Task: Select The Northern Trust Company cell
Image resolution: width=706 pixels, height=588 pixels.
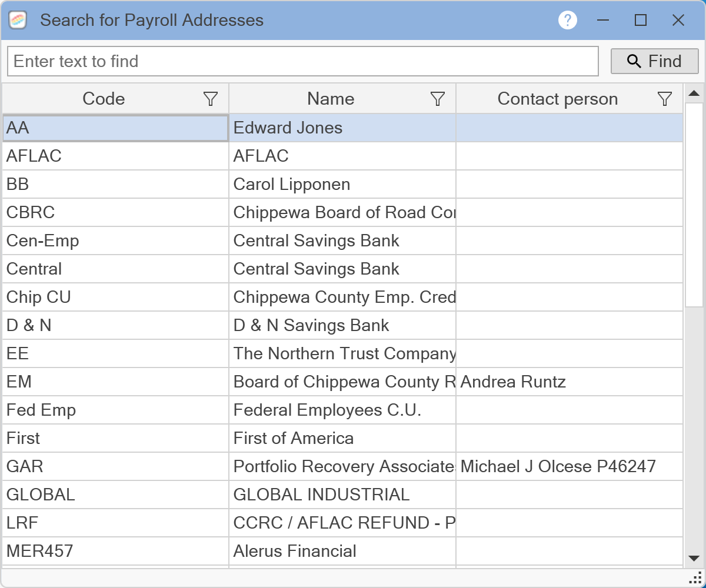Action: [342, 354]
